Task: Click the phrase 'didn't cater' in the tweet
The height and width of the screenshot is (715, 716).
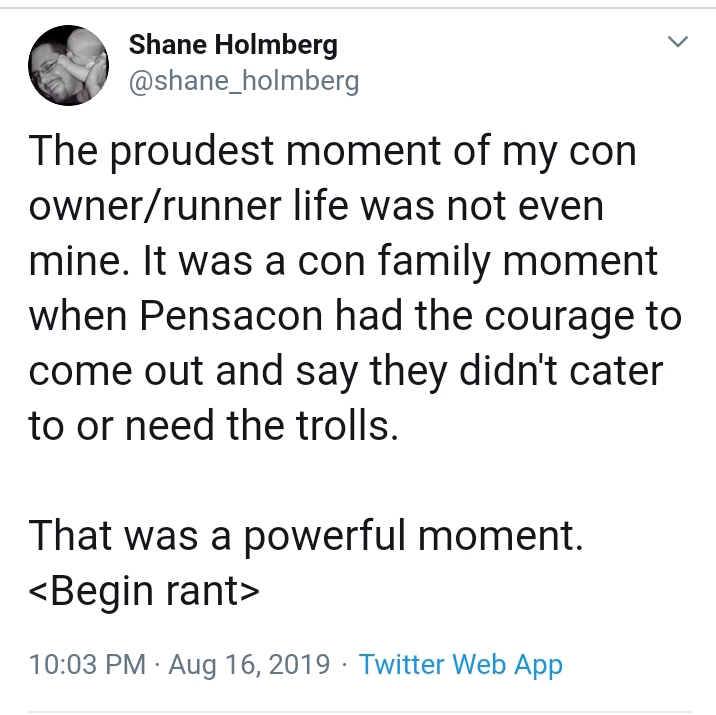Action: coord(561,370)
